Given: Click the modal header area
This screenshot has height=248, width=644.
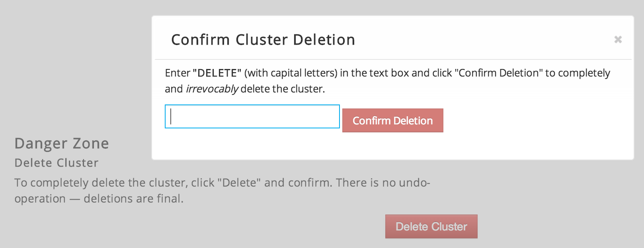Looking at the screenshot, I should [x=358, y=40].
